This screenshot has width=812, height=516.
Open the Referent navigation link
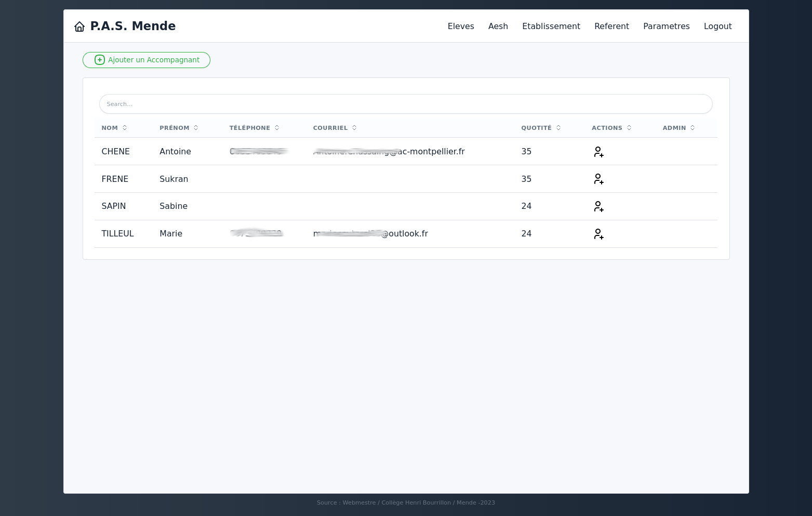(x=611, y=26)
